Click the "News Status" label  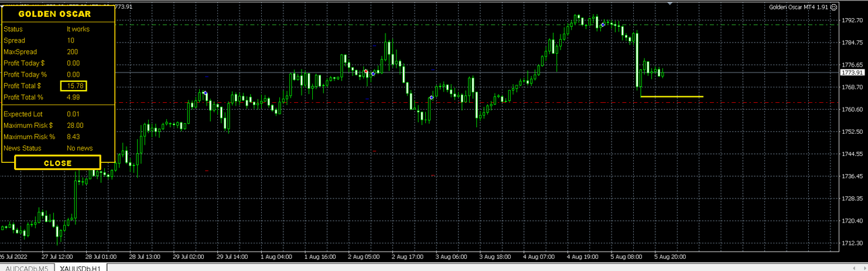click(22, 148)
